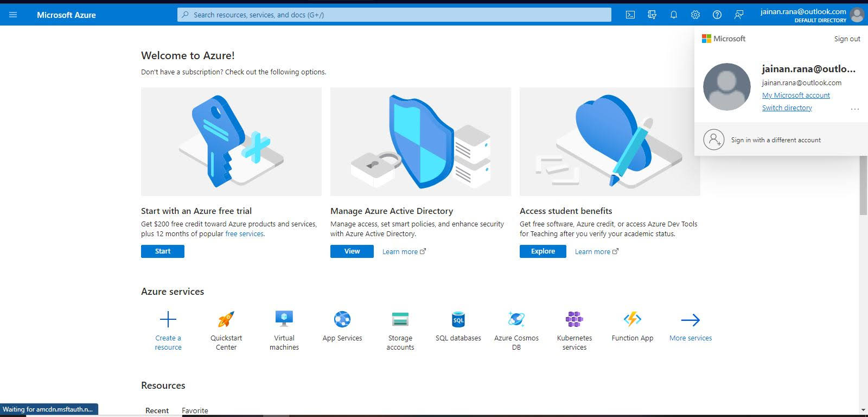Open the notifications bell
The image size is (868, 417).
(674, 15)
